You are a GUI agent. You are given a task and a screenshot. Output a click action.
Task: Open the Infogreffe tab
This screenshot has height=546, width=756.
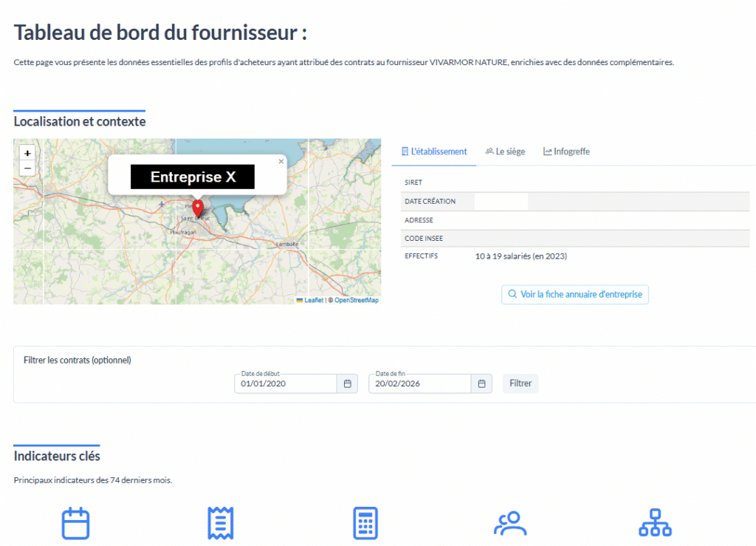[x=567, y=151]
